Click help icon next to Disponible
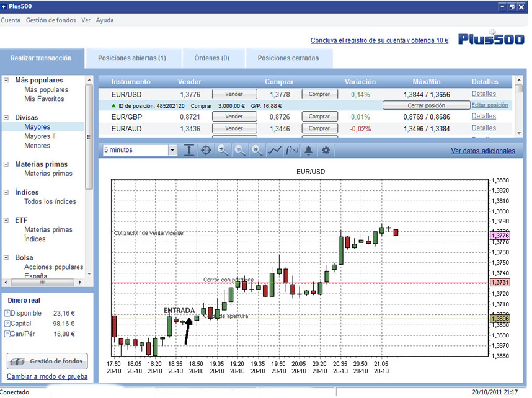Screen dimensions: 532x398 [x=7, y=313]
